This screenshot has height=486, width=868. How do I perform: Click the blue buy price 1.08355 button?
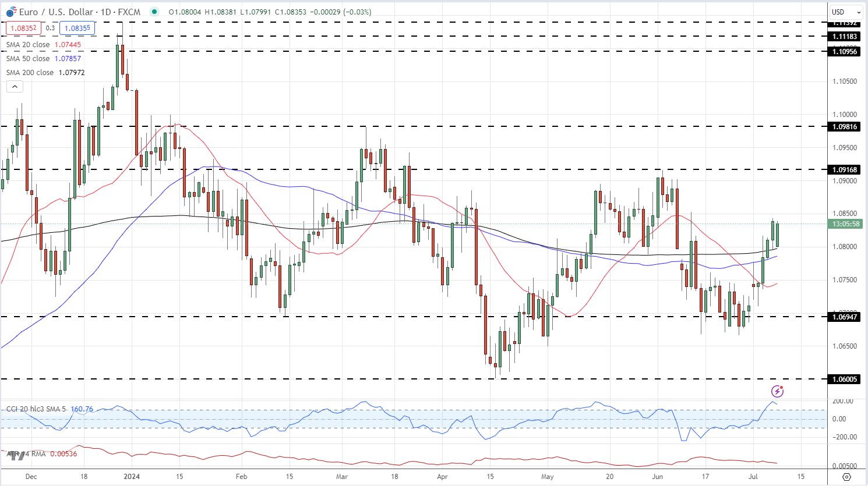point(77,28)
